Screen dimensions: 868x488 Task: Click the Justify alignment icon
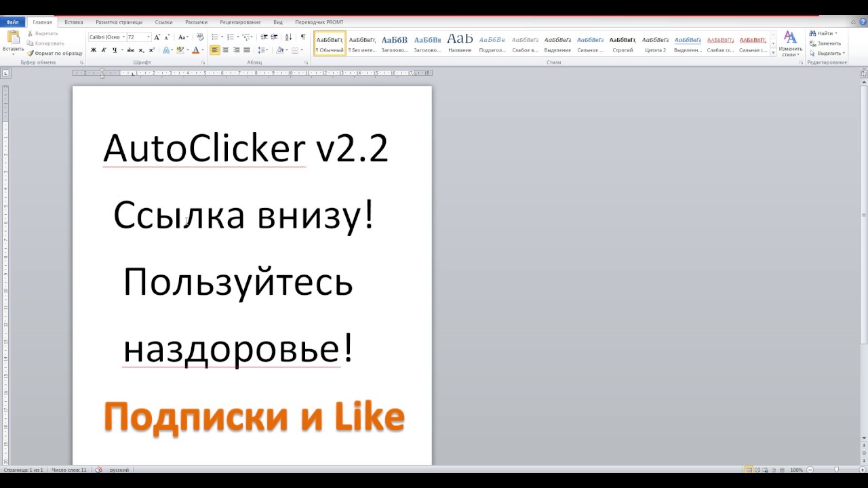coord(247,50)
